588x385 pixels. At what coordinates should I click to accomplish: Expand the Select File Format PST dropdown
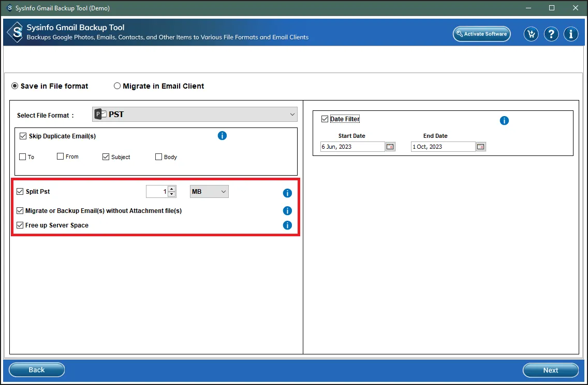[x=292, y=115]
